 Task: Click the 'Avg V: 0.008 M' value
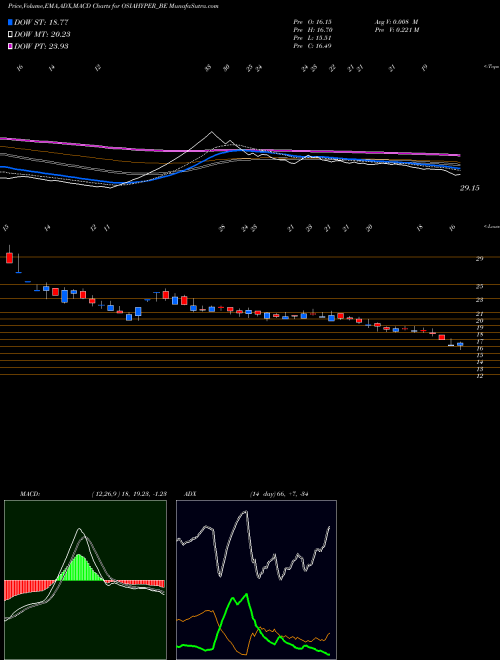[x=396, y=21]
